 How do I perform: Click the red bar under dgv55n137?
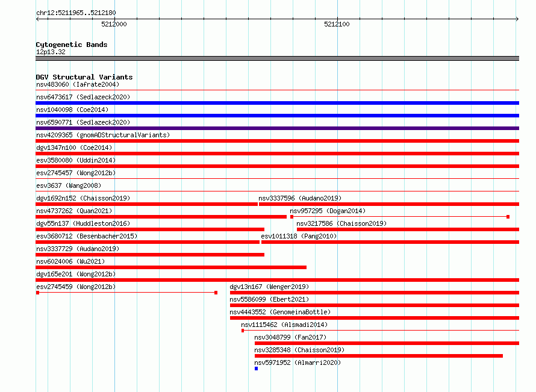click(x=150, y=229)
